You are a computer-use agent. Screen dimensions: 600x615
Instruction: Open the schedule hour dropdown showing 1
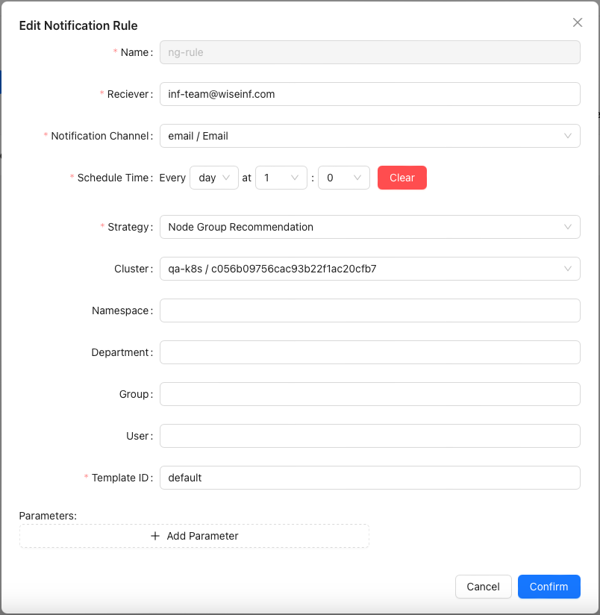pyautogui.click(x=281, y=178)
